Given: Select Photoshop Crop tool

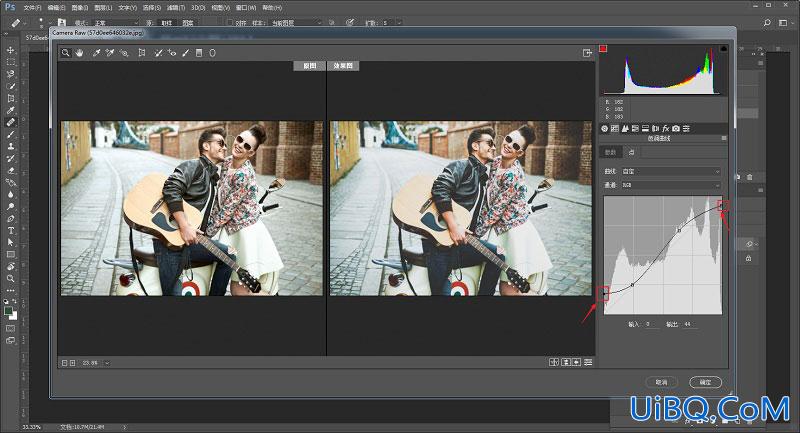Looking at the screenshot, I should (10, 98).
